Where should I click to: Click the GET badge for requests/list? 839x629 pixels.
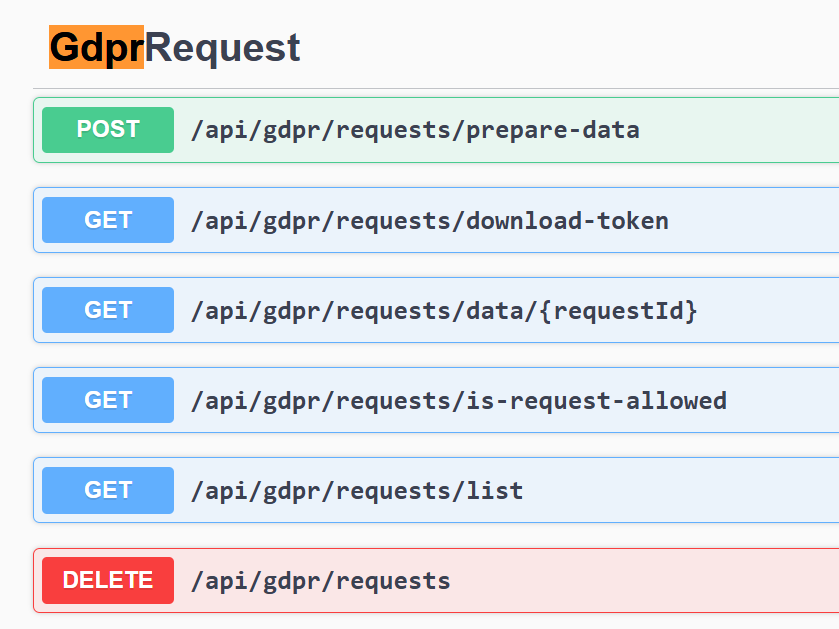[x=108, y=490]
